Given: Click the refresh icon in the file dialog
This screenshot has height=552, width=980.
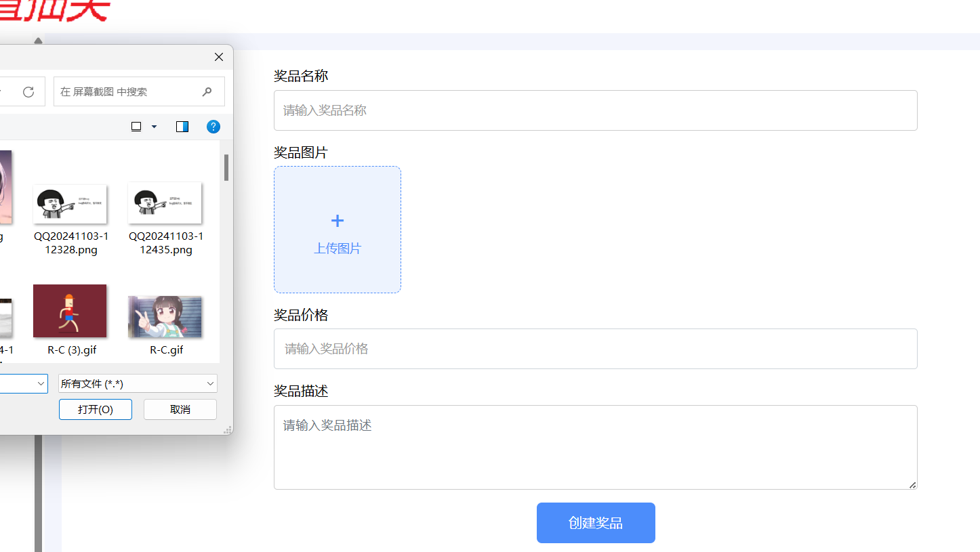Looking at the screenshot, I should [x=28, y=91].
